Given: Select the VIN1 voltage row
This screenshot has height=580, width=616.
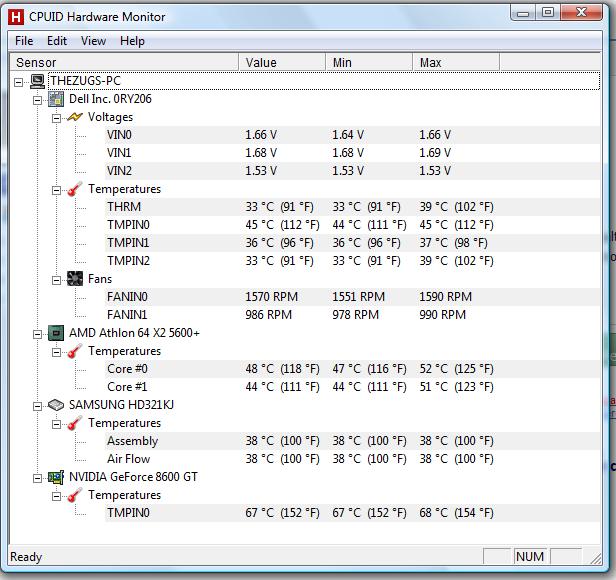Looking at the screenshot, I should (352, 153).
